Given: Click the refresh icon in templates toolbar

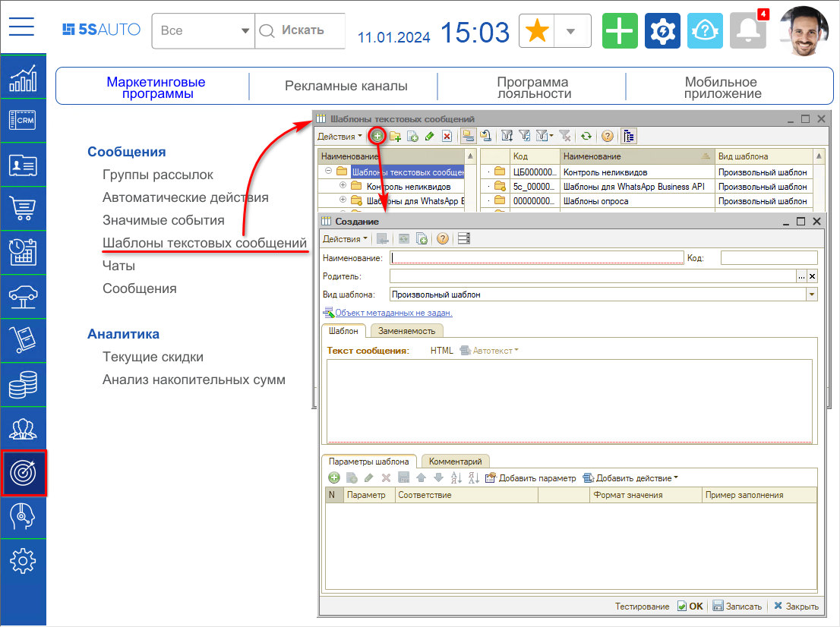Looking at the screenshot, I should pyautogui.click(x=586, y=136).
